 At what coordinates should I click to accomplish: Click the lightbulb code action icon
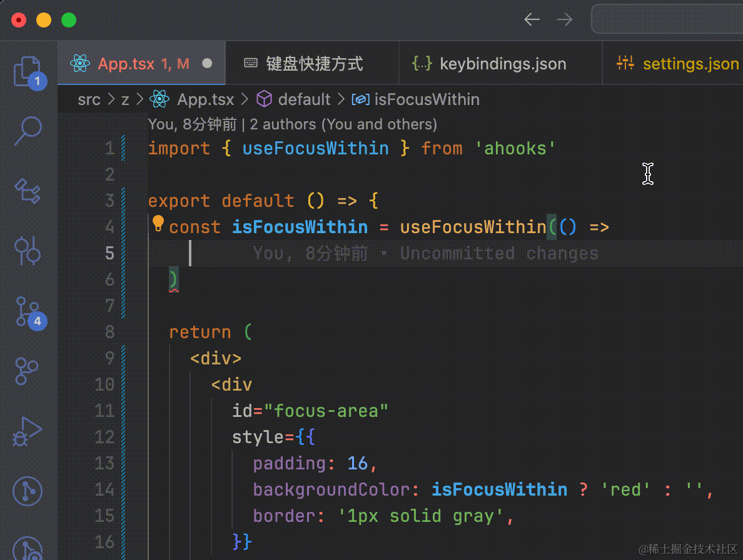click(x=158, y=223)
